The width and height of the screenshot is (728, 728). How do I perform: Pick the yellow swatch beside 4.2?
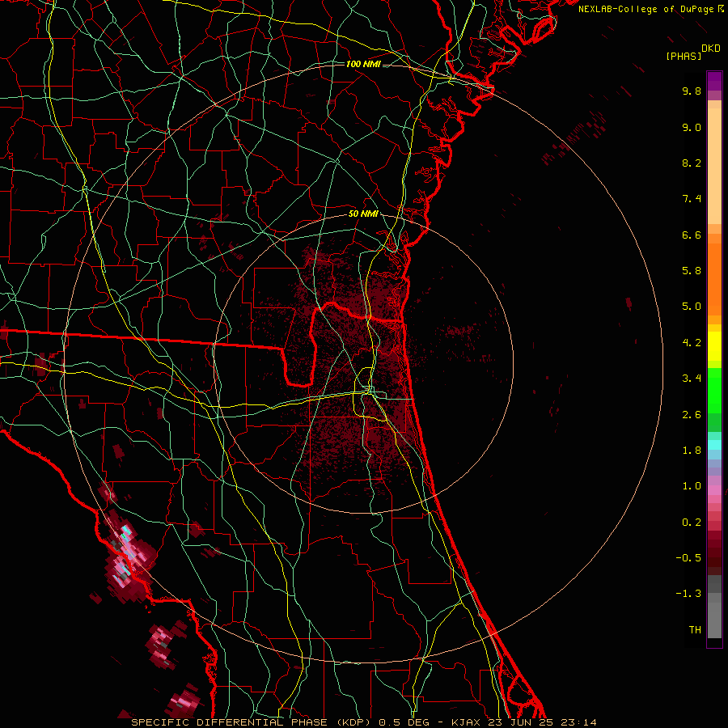[714, 346]
